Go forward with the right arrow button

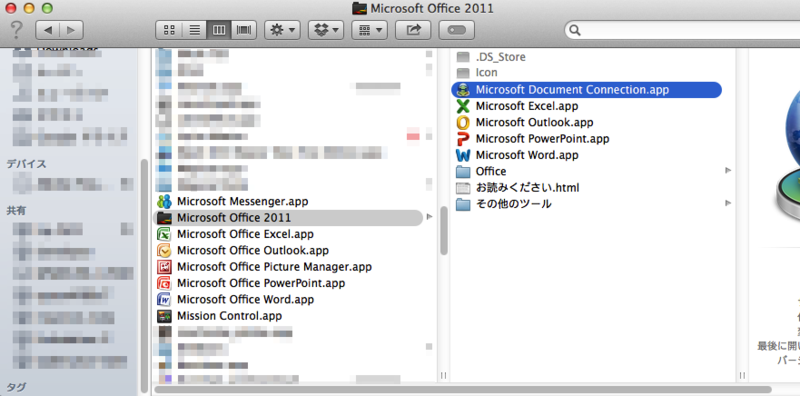coord(71,30)
